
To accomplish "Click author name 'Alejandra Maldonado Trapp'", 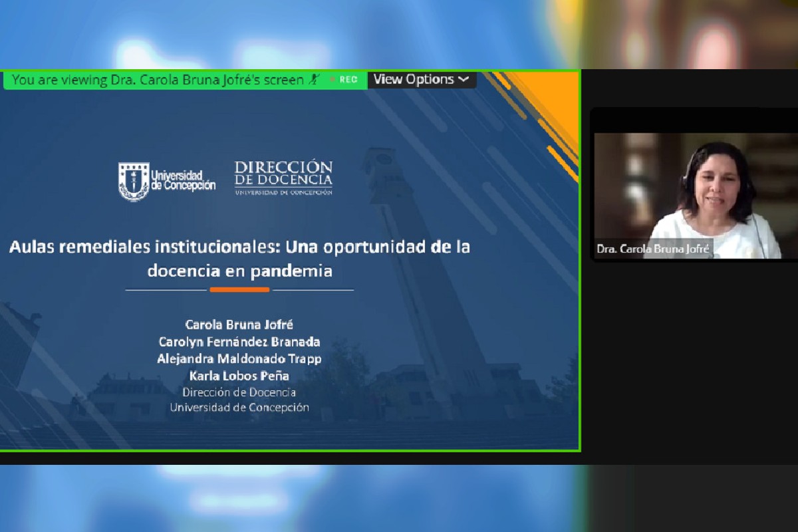I will point(239,359).
